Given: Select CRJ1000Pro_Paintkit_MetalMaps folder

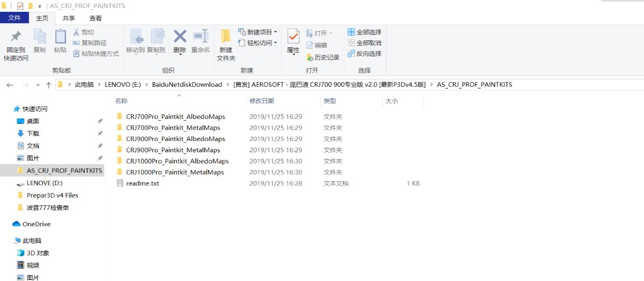Looking at the screenshot, I should pos(175,172).
